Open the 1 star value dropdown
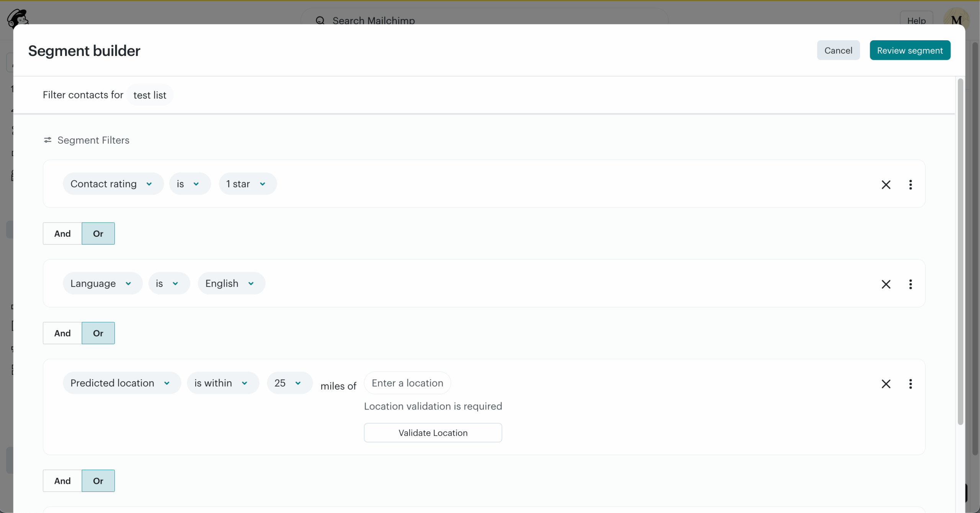Image resolution: width=980 pixels, height=513 pixels. [x=248, y=184]
